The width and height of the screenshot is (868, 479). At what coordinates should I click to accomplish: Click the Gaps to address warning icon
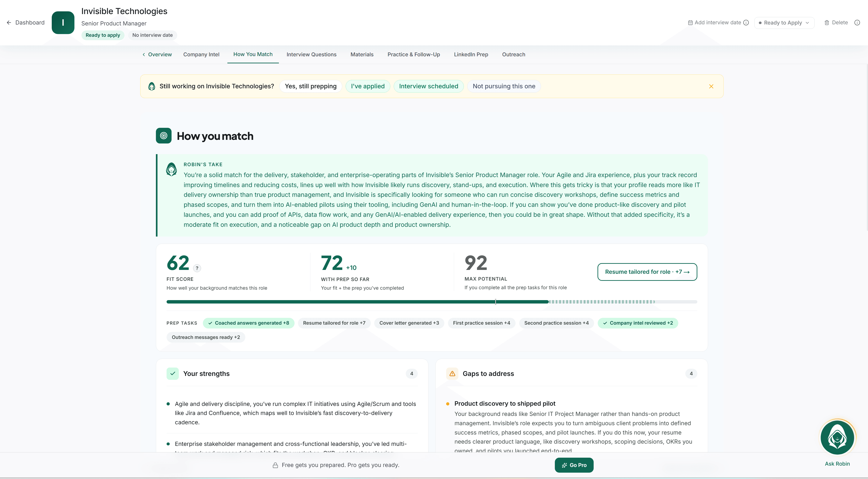pos(452,373)
